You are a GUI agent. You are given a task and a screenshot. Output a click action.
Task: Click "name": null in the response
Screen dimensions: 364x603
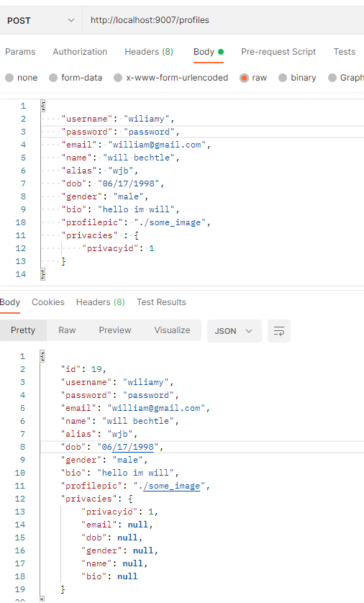point(114,563)
